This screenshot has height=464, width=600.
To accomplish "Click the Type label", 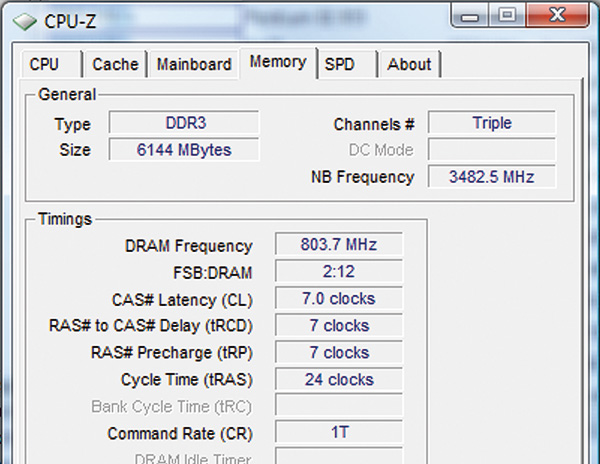I will click(73, 125).
